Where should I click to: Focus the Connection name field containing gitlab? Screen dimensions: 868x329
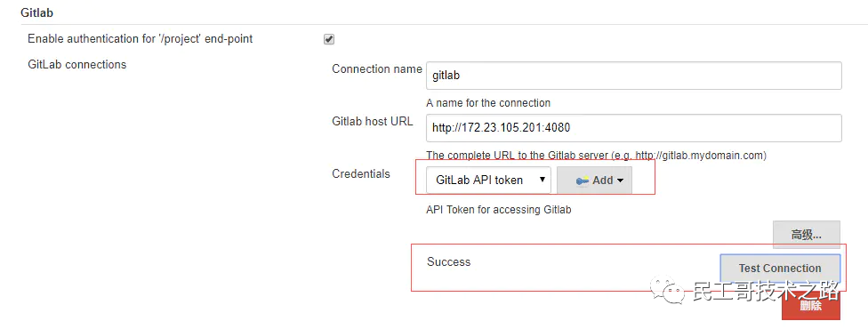634,76
